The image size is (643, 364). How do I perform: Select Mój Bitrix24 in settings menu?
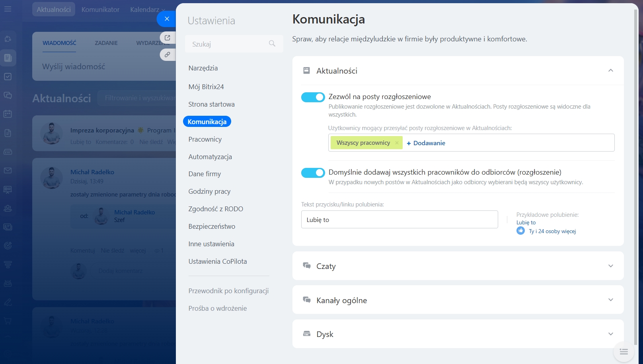(206, 87)
